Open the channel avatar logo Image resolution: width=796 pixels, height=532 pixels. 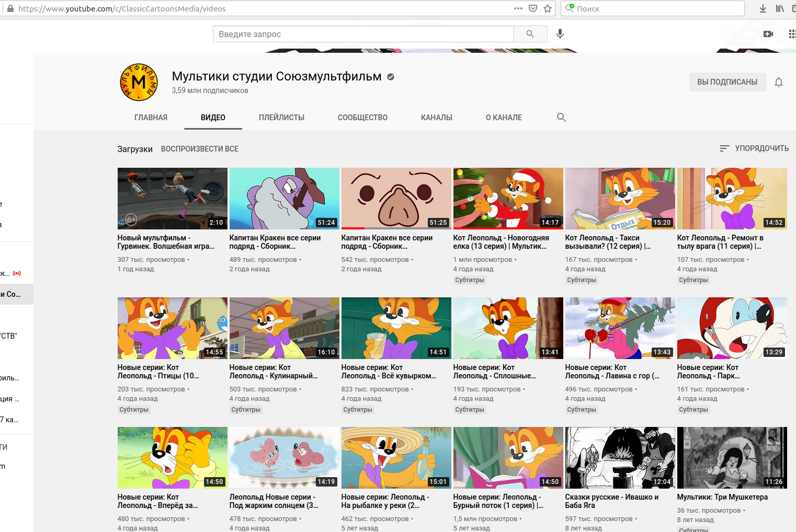pos(139,82)
